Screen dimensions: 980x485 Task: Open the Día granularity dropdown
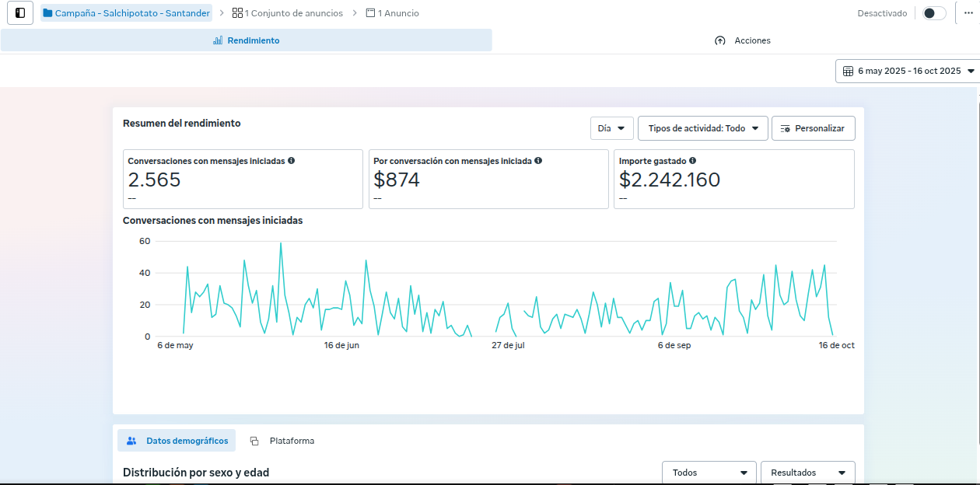pyautogui.click(x=611, y=128)
